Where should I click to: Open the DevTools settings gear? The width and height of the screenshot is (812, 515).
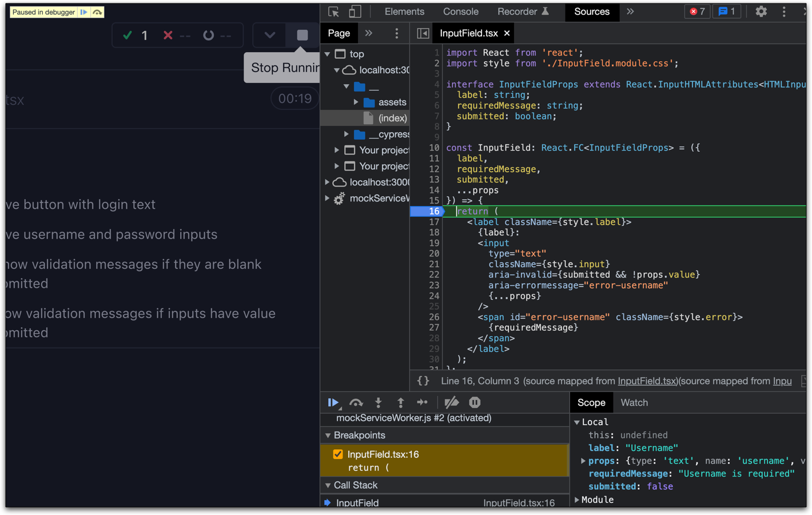(761, 11)
